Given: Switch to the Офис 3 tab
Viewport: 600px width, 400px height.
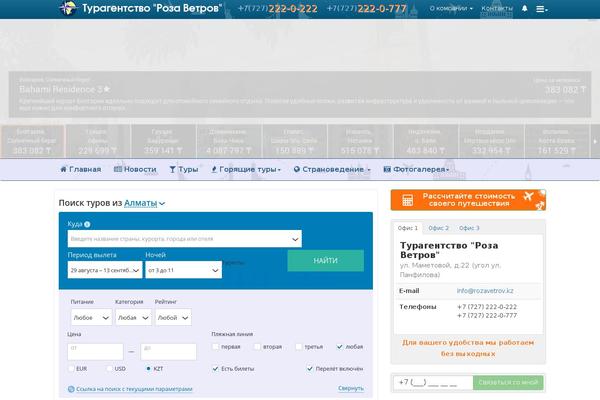Looking at the screenshot, I should (469, 228).
